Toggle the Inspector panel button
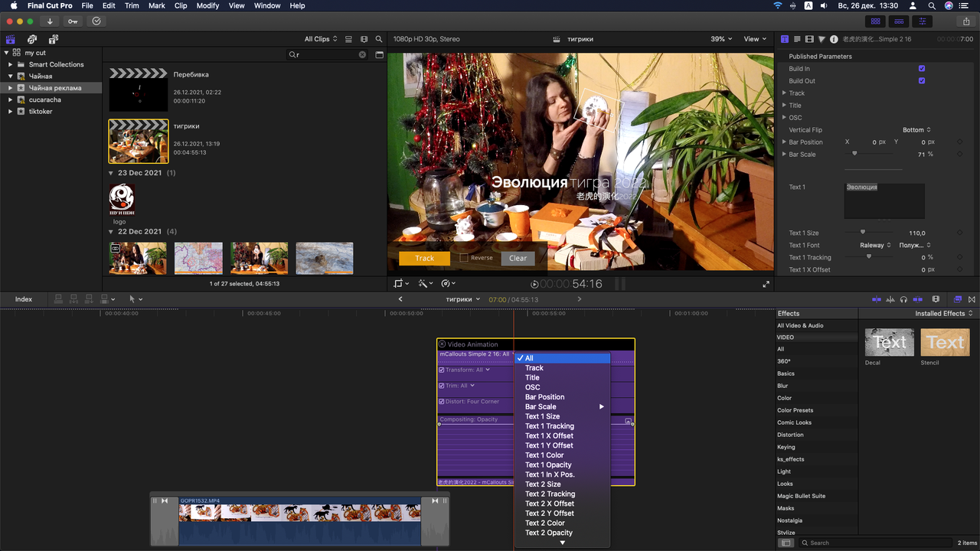The height and width of the screenshot is (551, 980). pyautogui.click(x=923, y=21)
